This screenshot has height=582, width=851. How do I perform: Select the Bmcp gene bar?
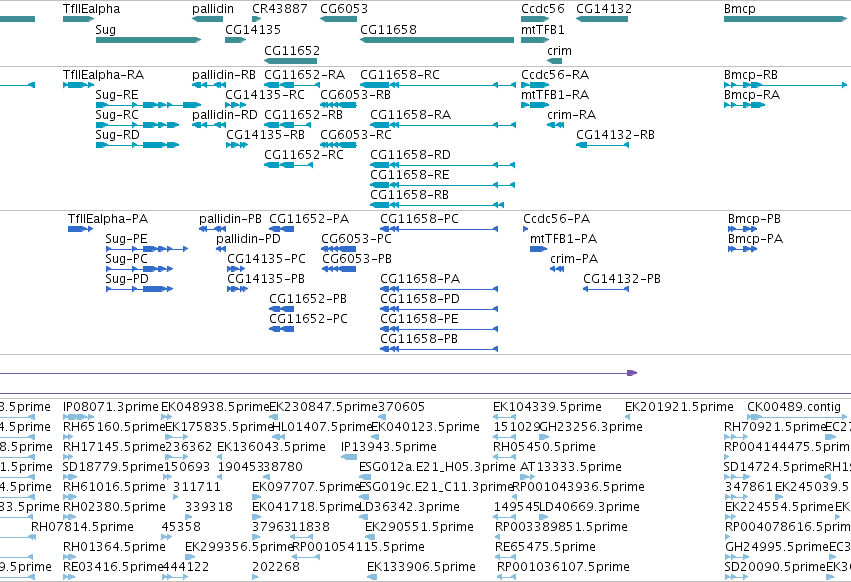[785, 19]
